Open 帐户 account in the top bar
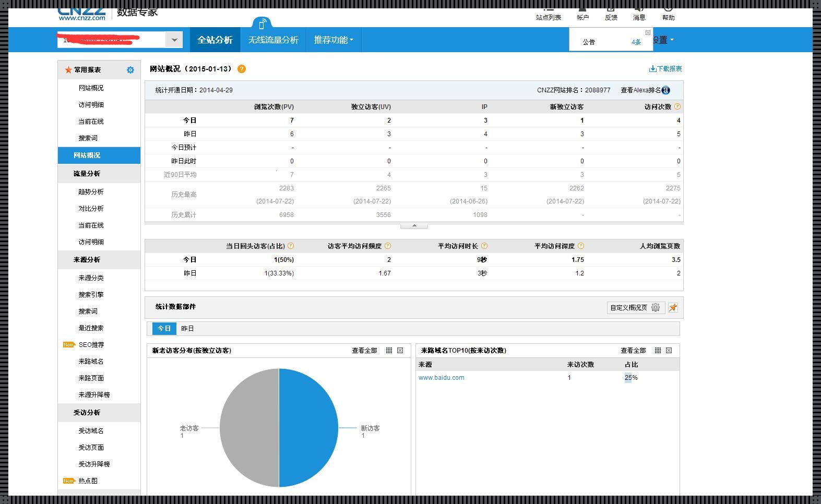 tap(582, 13)
